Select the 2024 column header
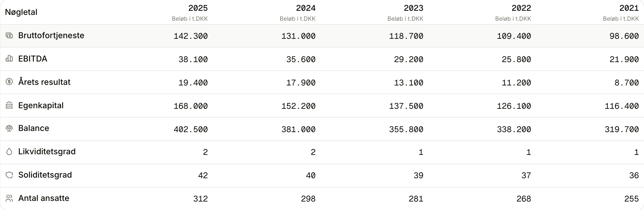This screenshot has height=210, width=644. tap(306, 8)
